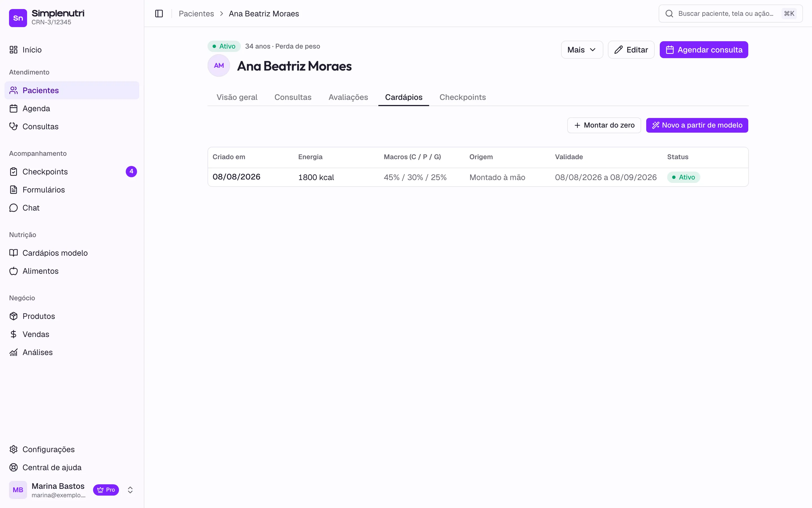812x508 pixels.
Task: Switch to the Consultas tab
Action: (x=293, y=97)
